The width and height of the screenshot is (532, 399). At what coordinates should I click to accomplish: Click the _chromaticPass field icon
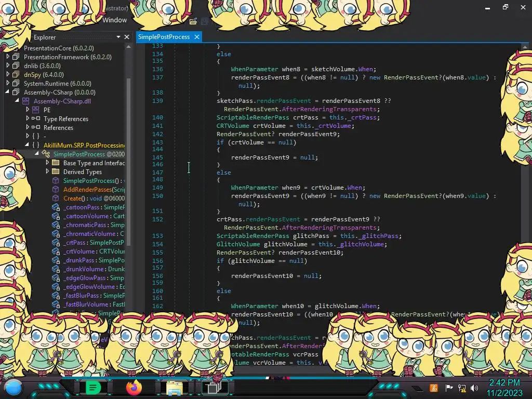(x=56, y=224)
